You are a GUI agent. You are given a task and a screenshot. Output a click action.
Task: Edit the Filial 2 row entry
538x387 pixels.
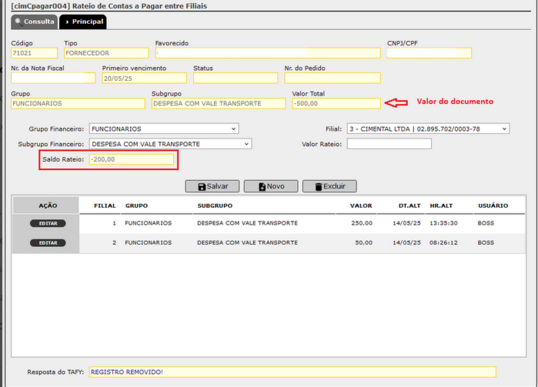pyautogui.click(x=48, y=243)
